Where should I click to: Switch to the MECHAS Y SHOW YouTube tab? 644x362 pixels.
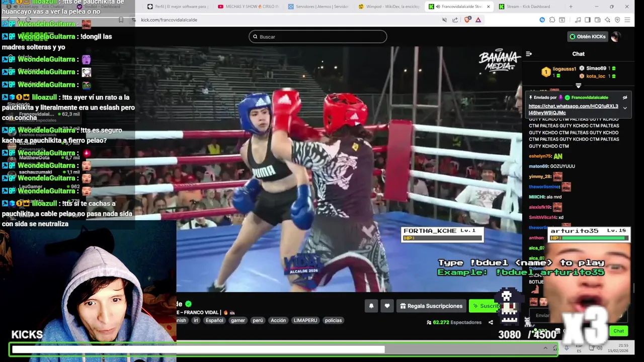[x=249, y=7]
